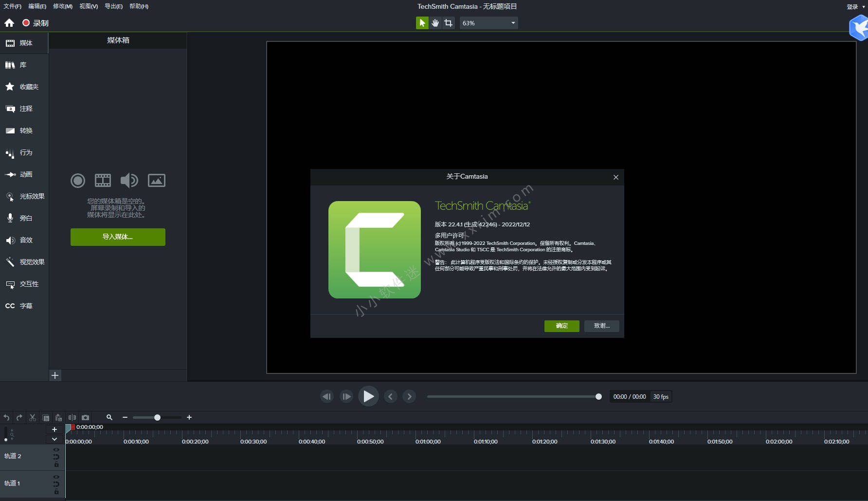Click the Copy icon in timeline toolbar
Viewport: 868px width, 501px height.
pos(46,418)
